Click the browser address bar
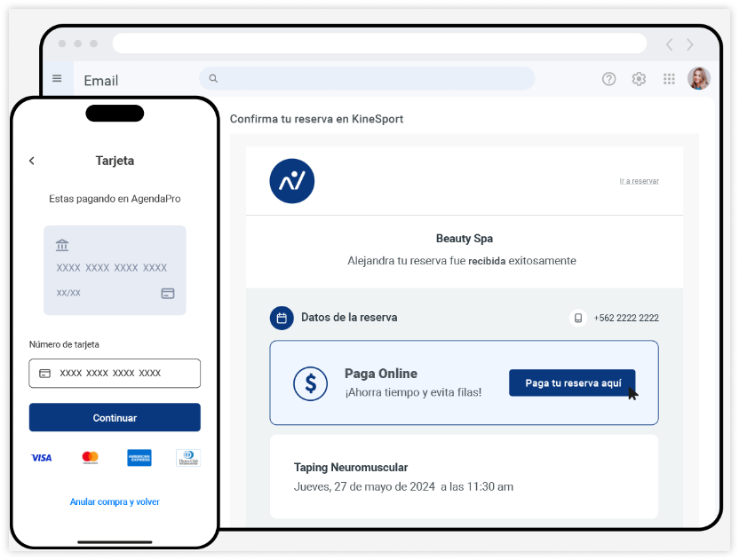 379,43
